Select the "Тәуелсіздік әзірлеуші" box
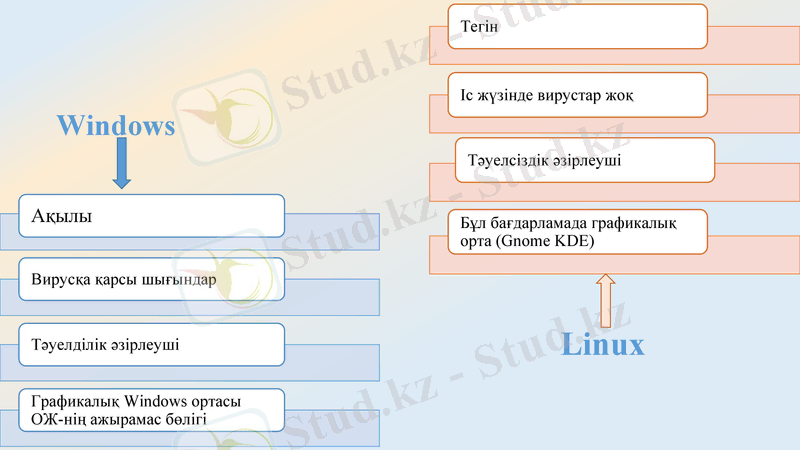Image resolution: width=800 pixels, height=450 pixels. (585, 160)
